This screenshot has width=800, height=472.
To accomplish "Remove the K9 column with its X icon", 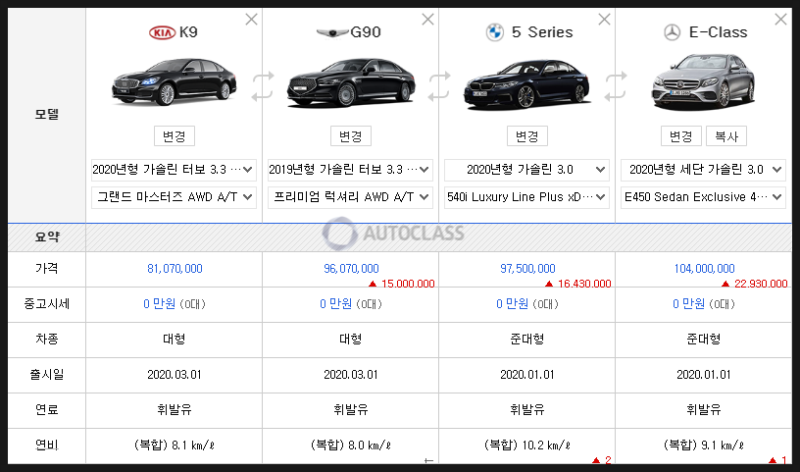I will pyautogui.click(x=251, y=19).
